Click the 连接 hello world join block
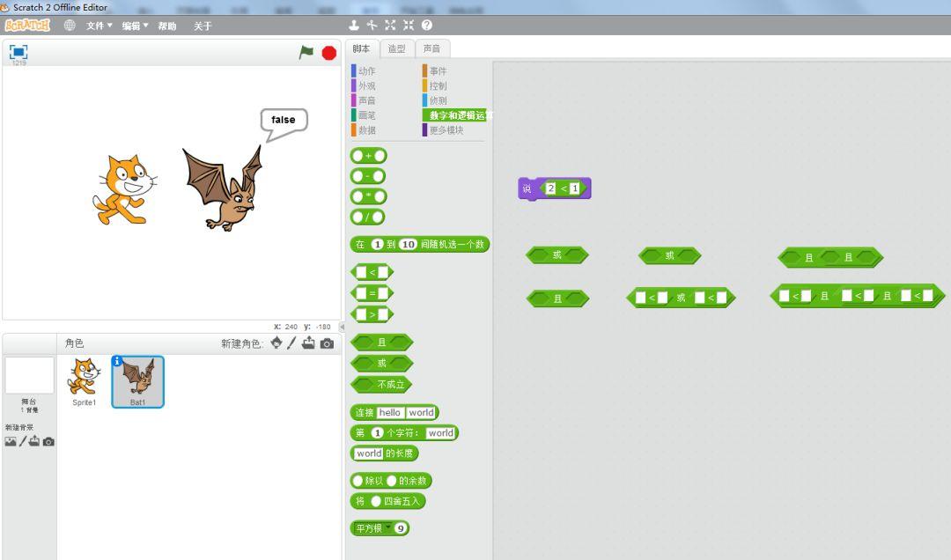The height and width of the screenshot is (560, 951). click(x=394, y=413)
